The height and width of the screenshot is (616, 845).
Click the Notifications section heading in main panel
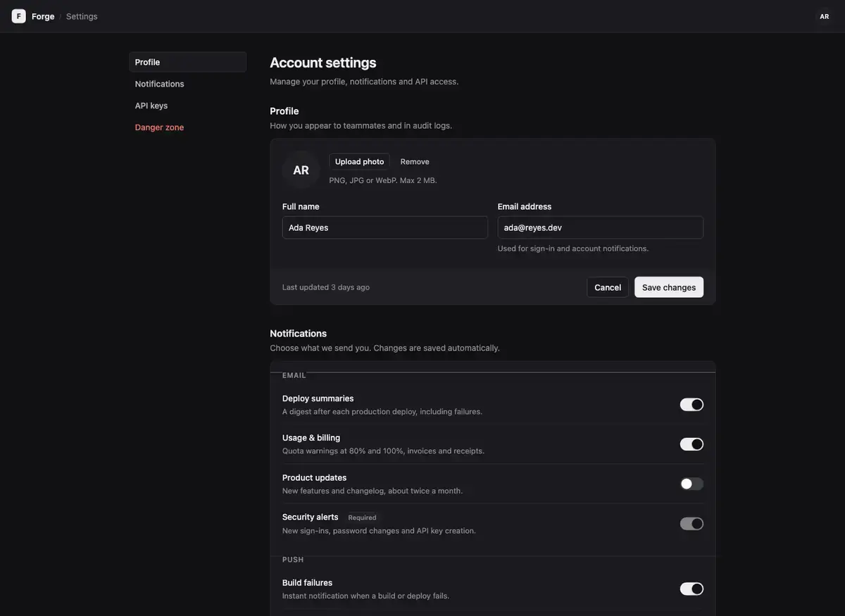[x=299, y=334]
